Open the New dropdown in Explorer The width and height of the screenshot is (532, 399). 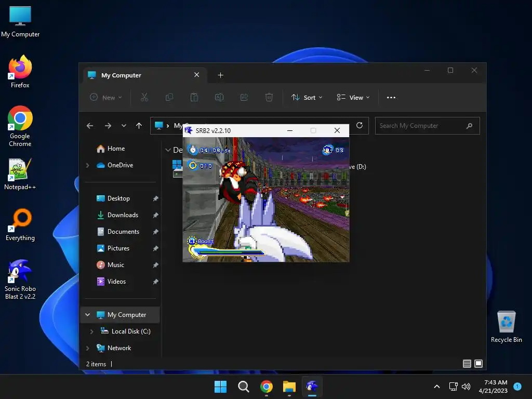tap(106, 97)
